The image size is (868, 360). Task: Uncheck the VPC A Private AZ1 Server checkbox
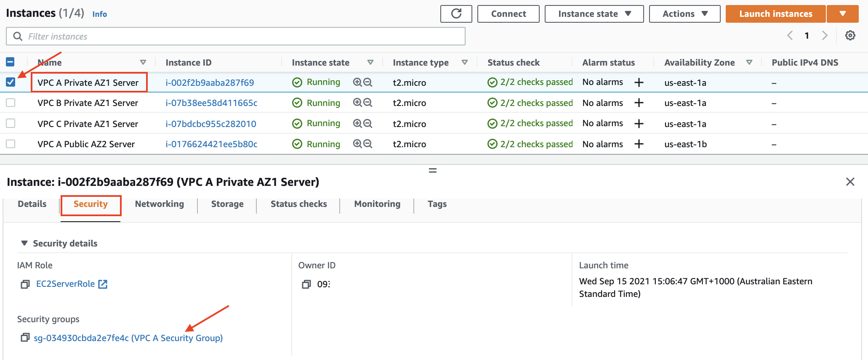coord(11,82)
